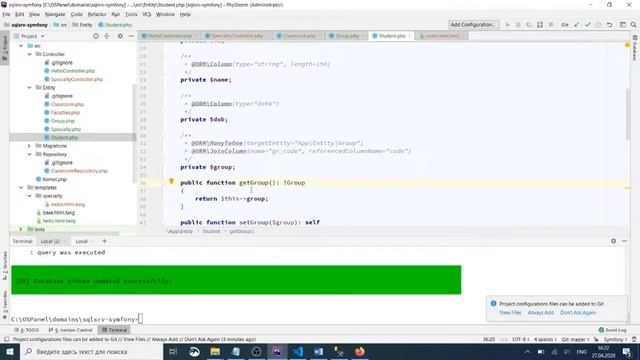Image resolution: width=640 pixels, height=360 pixels.
Task: Switch to Local terminal tab
Action: click(x=82, y=241)
